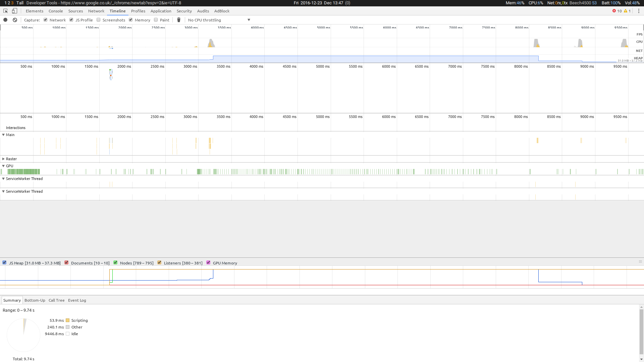644x362 pixels.
Task: Click the 9446.8 ms Idle value
Action: (x=54, y=334)
